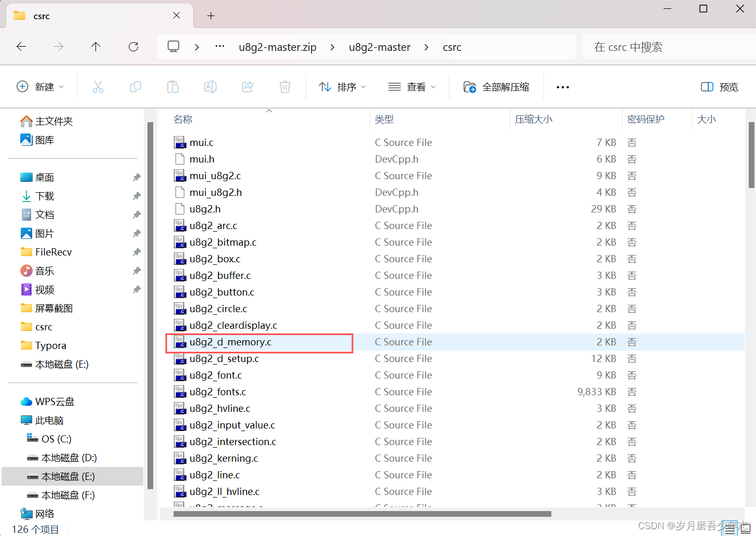Open 图片 in the sidebar
The image size is (756, 536).
tap(37, 233)
